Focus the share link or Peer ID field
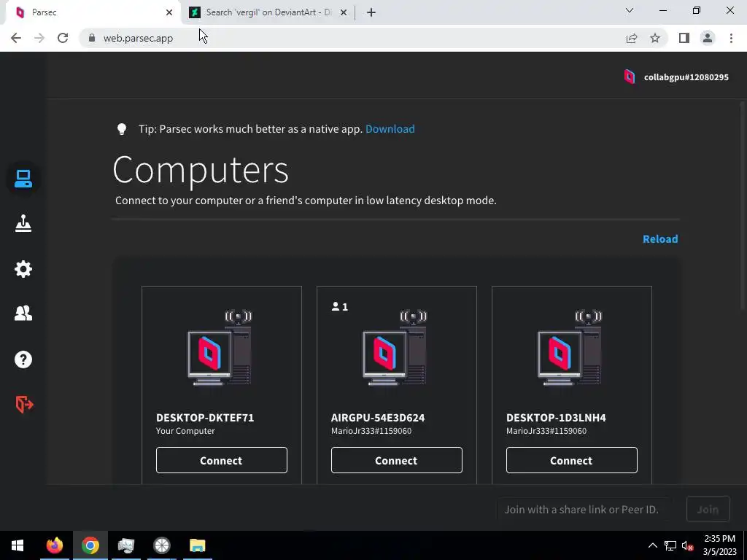 click(584, 510)
